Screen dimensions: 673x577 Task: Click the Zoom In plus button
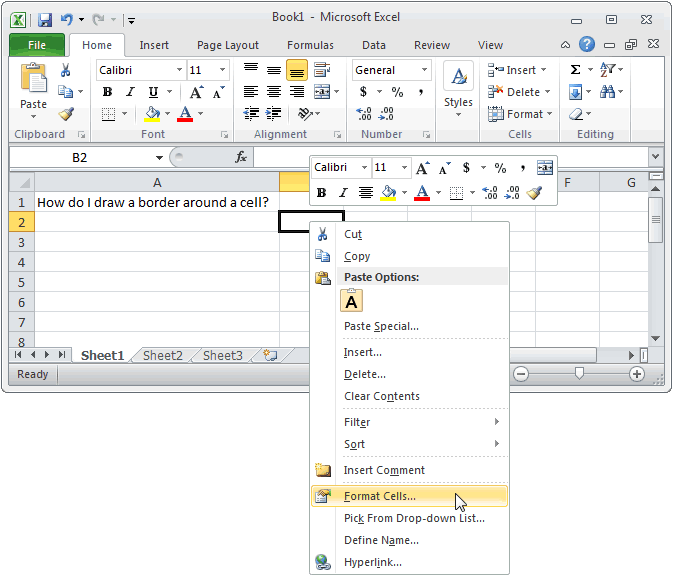click(637, 374)
